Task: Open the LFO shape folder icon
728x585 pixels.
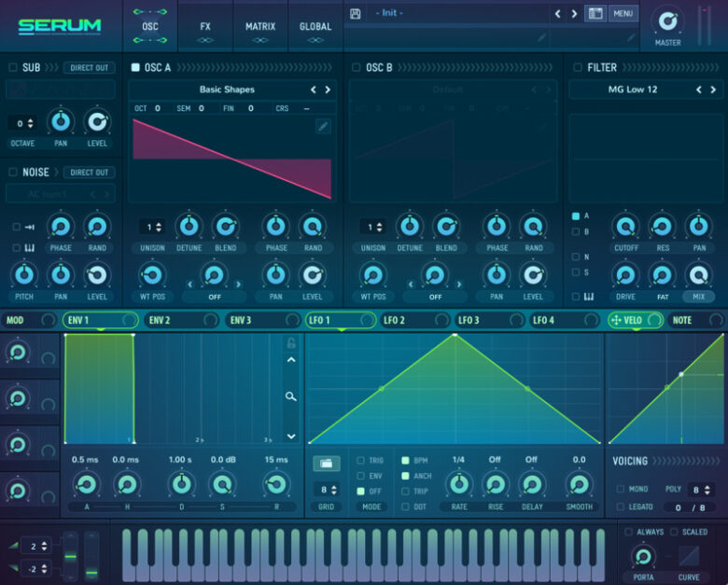Action: (x=327, y=463)
